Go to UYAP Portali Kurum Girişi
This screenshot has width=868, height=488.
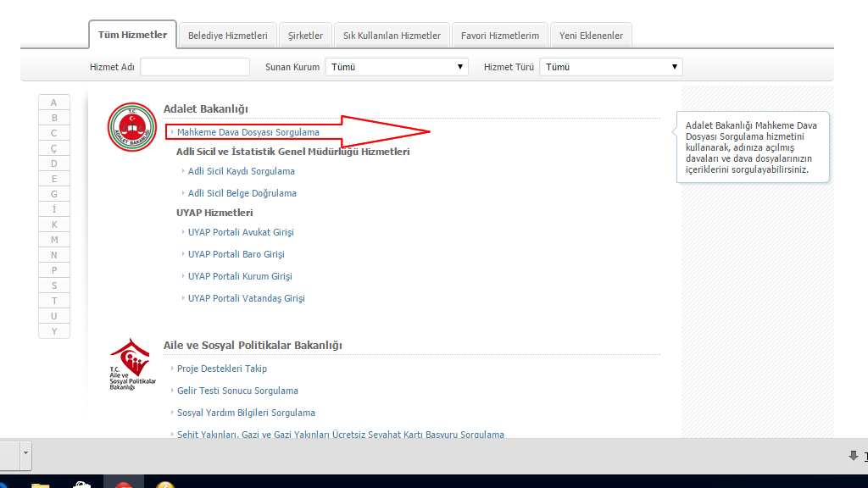coord(240,276)
